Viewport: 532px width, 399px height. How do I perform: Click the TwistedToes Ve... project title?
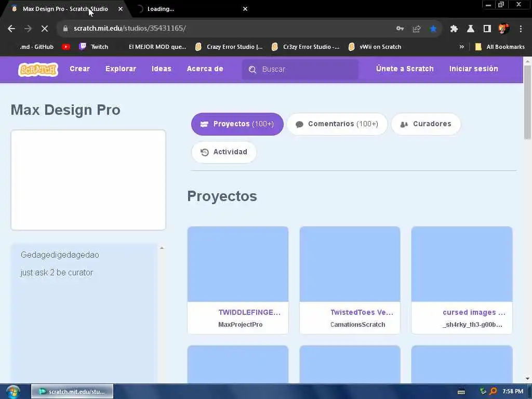coord(362,312)
